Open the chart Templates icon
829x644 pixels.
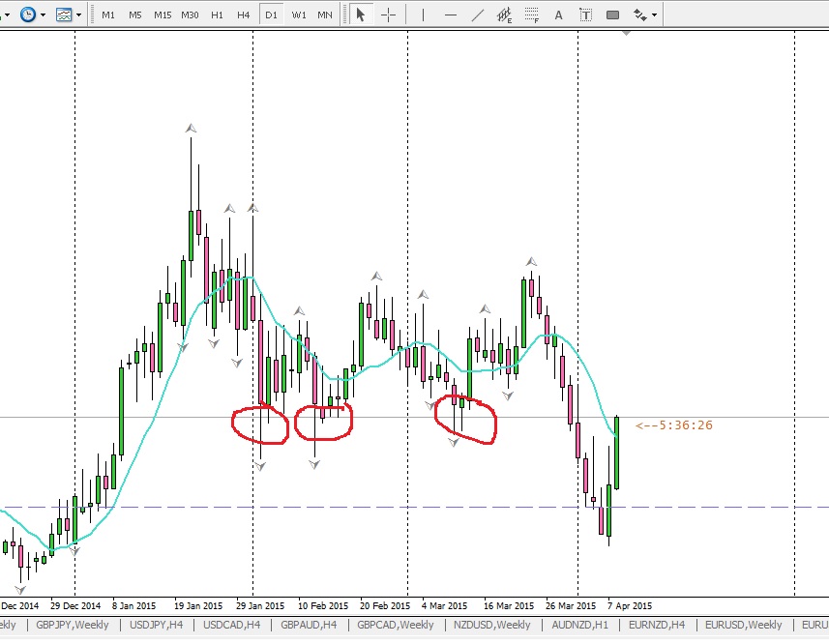pyautogui.click(x=64, y=15)
